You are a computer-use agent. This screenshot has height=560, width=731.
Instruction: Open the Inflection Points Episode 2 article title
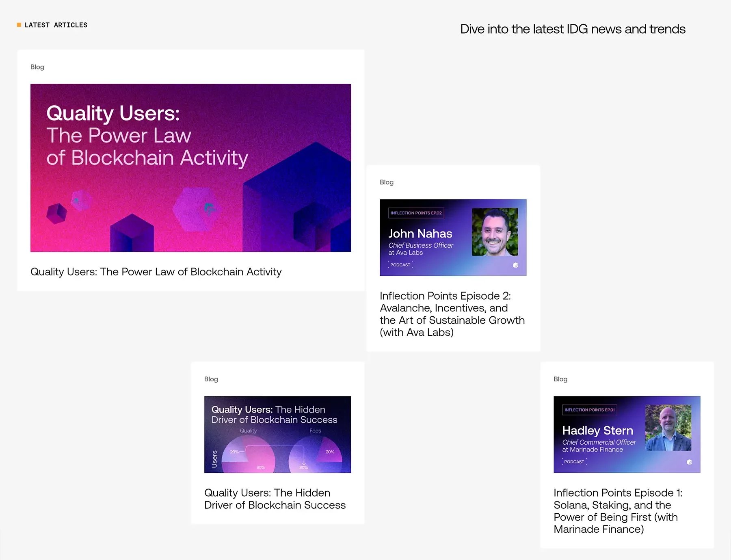pyautogui.click(x=452, y=314)
